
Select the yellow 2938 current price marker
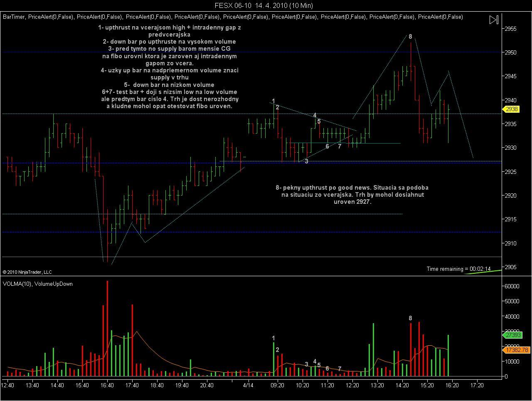click(x=511, y=109)
